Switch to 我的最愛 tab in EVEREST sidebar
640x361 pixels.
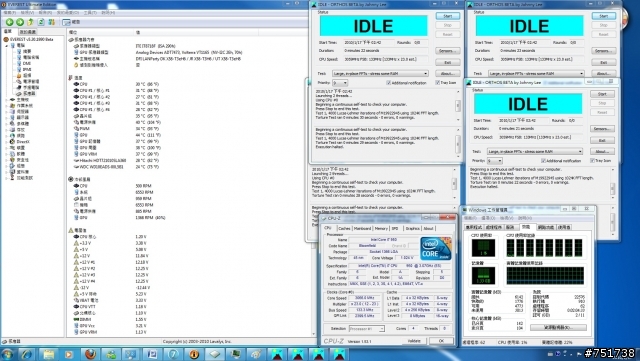coord(28,31)
